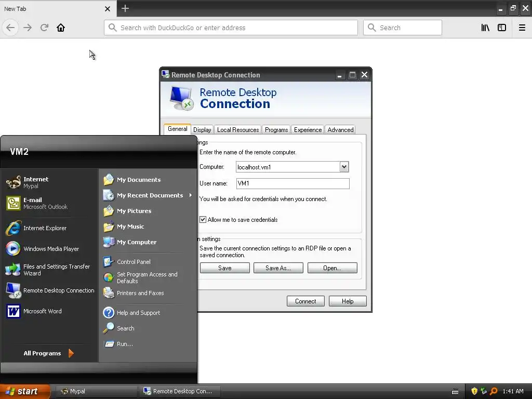Click the security shield tray icon
This screenshot has width=532, height=399.
[x=474, y=391]
